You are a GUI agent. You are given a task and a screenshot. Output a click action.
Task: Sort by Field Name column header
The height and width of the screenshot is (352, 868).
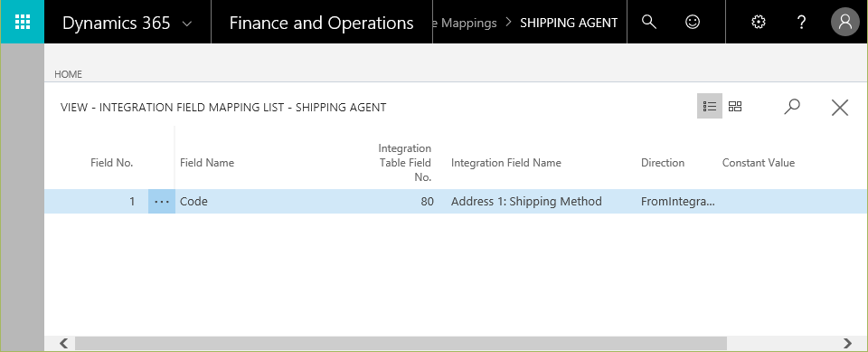[207, 162]
